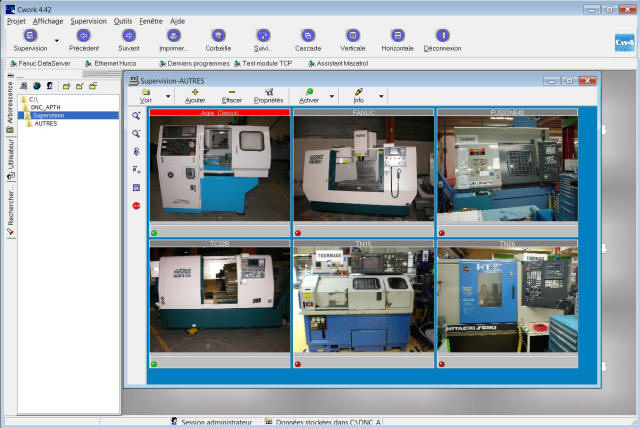
Task: Launch Fanuc DataServer shortcut
Action: tap(41, 62)
